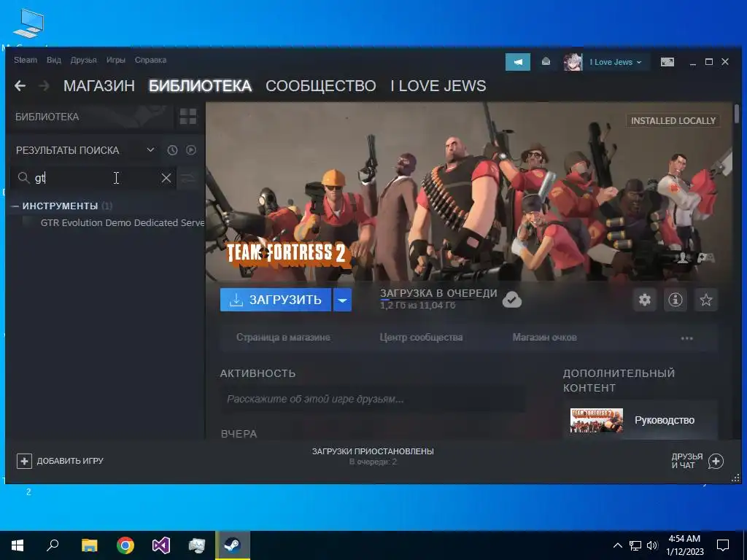
Task: Click the Steam taskbar icon
Action: pos(233,545)
